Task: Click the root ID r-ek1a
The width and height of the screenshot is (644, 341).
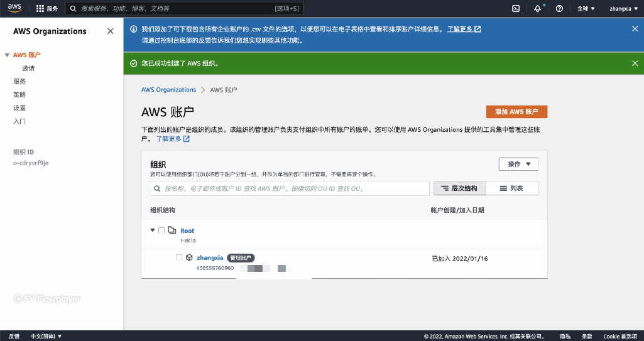Action: [188, 241]
